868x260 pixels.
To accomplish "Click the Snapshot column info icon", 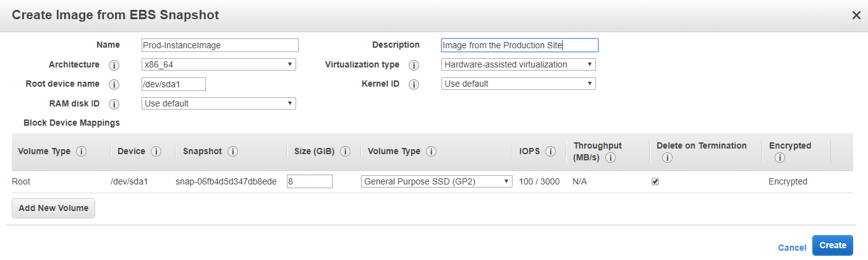I will click(x=233, y=152).
